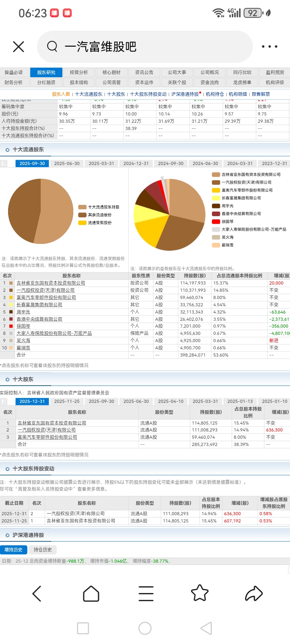Open the 龙虎榜单 tab
This screenshot has height=644, width=290.
coord(242,83)
